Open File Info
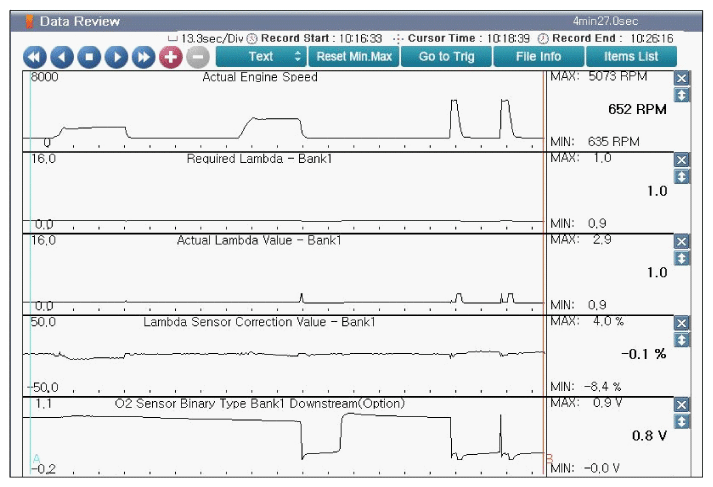 538,57
